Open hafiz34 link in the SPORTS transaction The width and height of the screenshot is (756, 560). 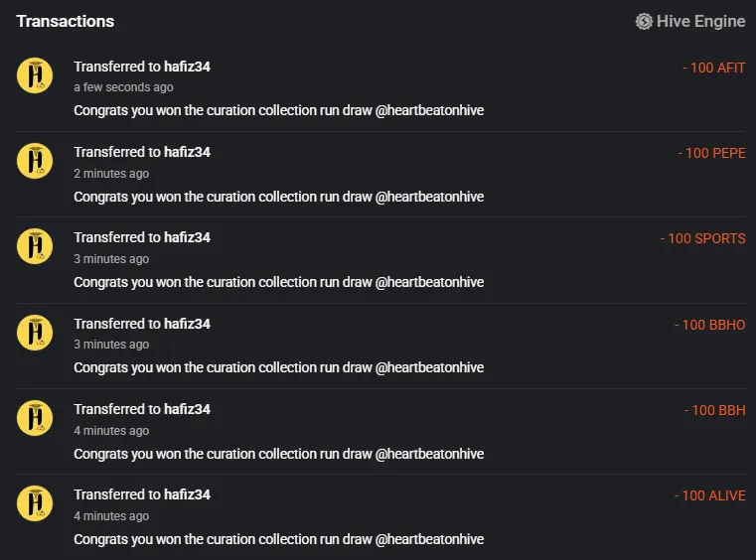point(187,237)
